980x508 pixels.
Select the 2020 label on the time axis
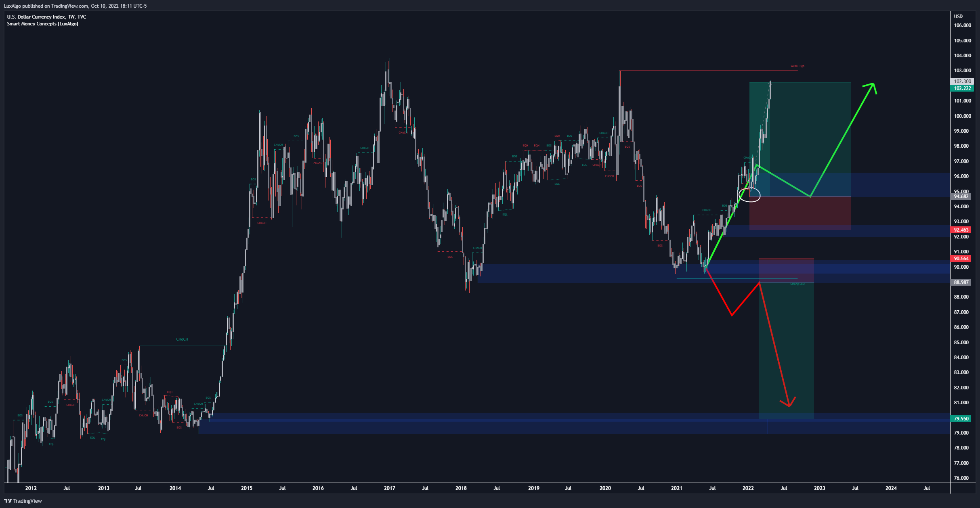[605, 488]
